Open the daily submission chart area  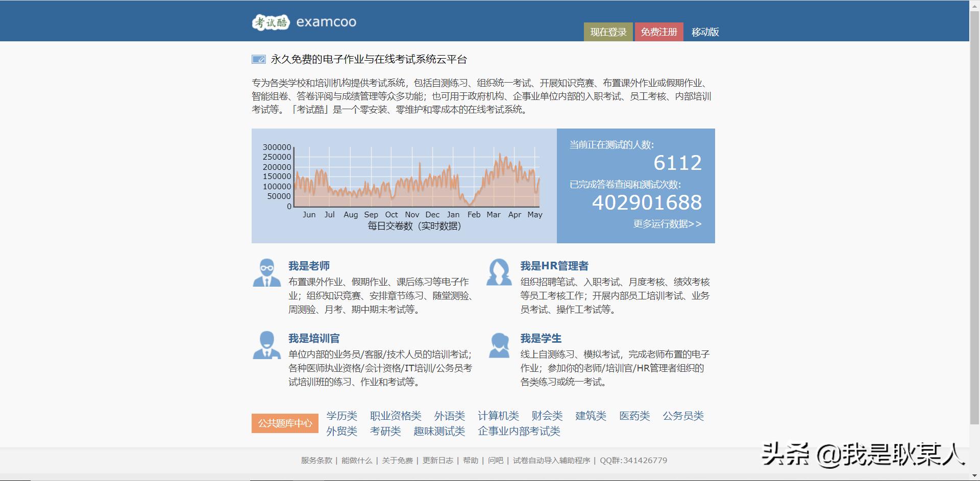pyautogui.click(x=403, y=186)
